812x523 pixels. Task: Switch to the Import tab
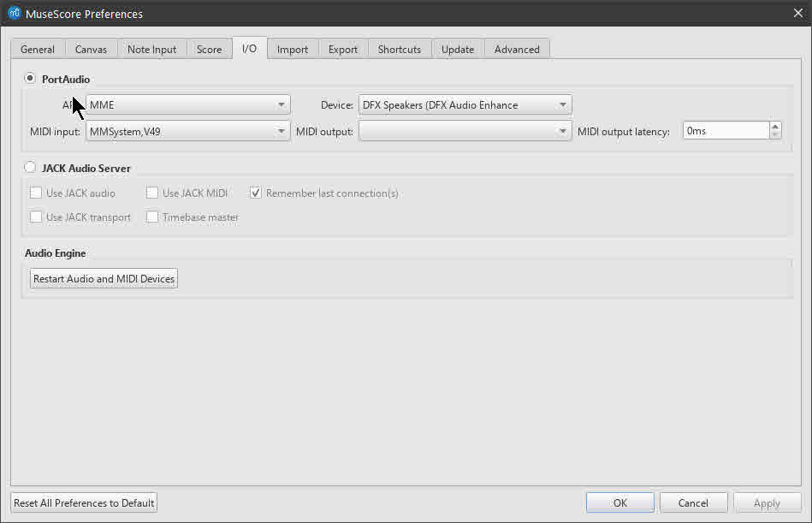[293, 49]
